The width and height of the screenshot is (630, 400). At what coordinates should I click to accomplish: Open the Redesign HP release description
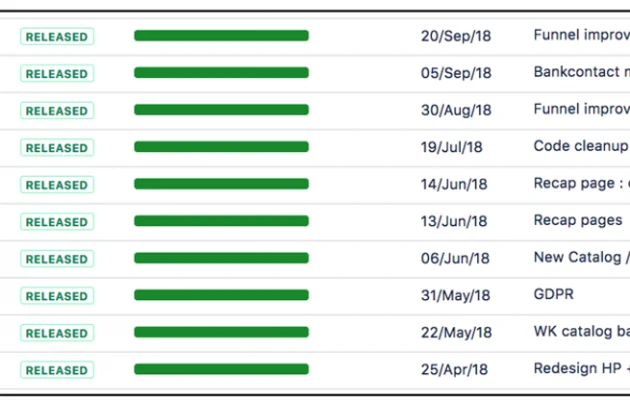(580, 368)
